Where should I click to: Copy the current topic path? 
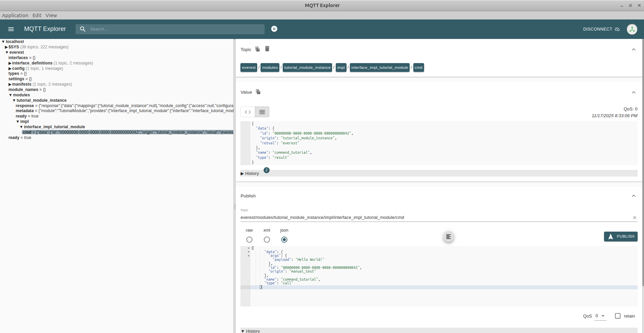[x=257, y=49]
